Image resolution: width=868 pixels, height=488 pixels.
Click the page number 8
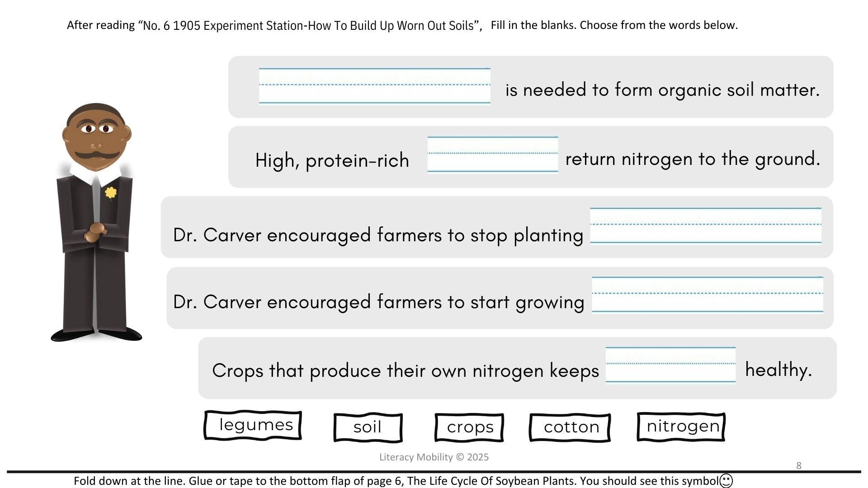(799, 466)
